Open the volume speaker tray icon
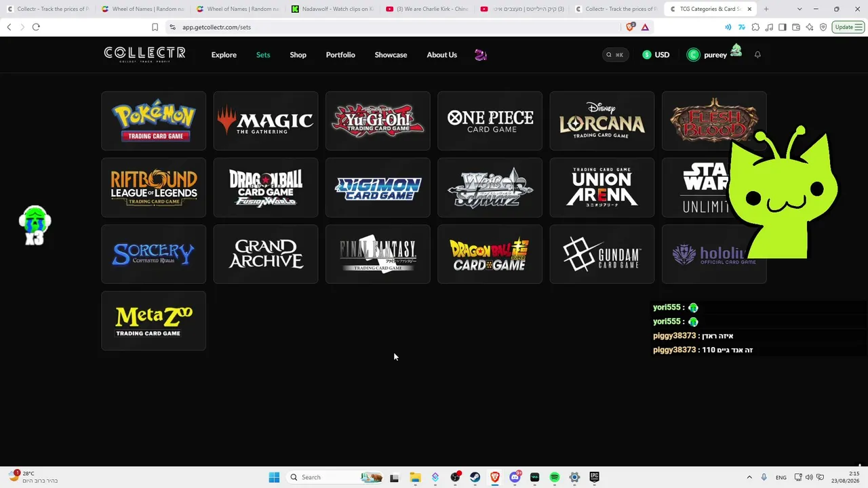868x488 pixels. [x=809, y=477]
